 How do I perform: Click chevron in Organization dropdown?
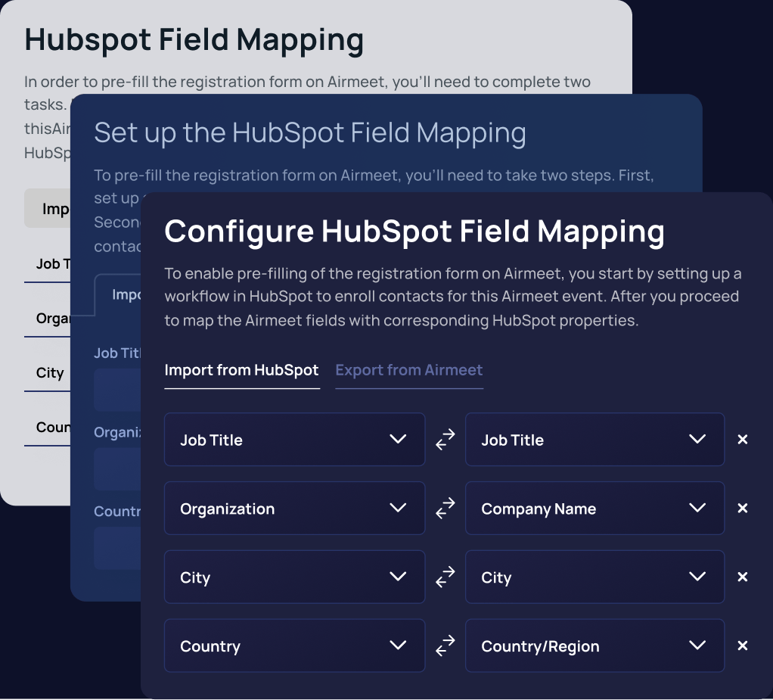click(398, 508)
